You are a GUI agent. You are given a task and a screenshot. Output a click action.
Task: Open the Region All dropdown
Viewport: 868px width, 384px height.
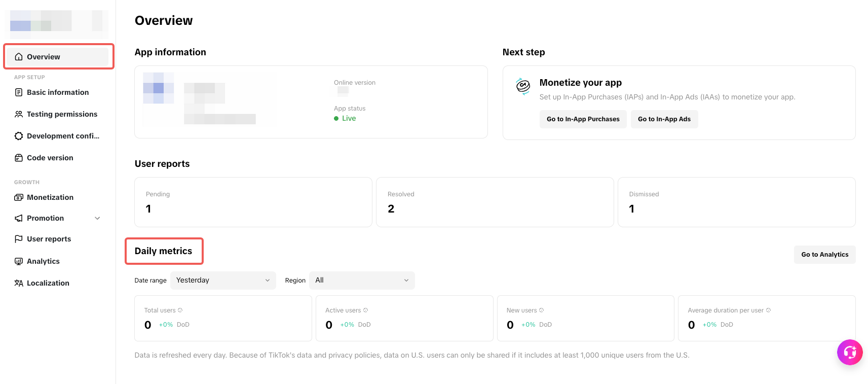tap(362, 281)
